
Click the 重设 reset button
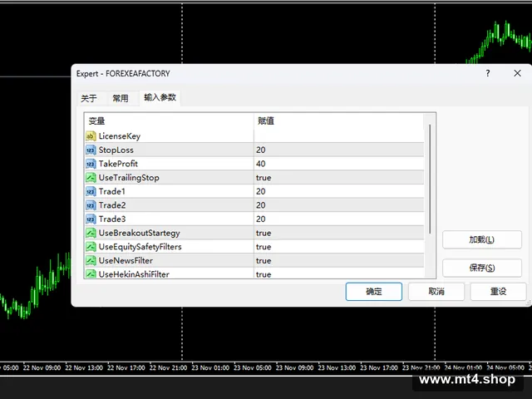click(x=498, y=292)
